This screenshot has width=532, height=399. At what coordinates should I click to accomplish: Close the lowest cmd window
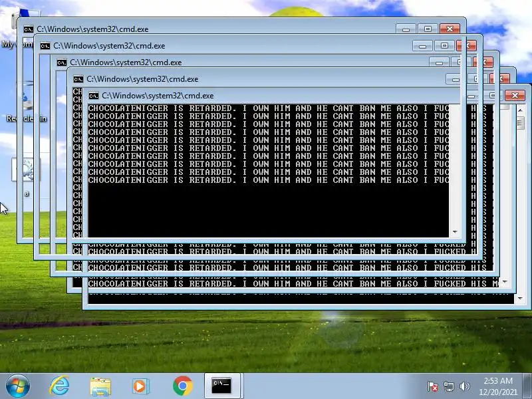coord(515,96)
